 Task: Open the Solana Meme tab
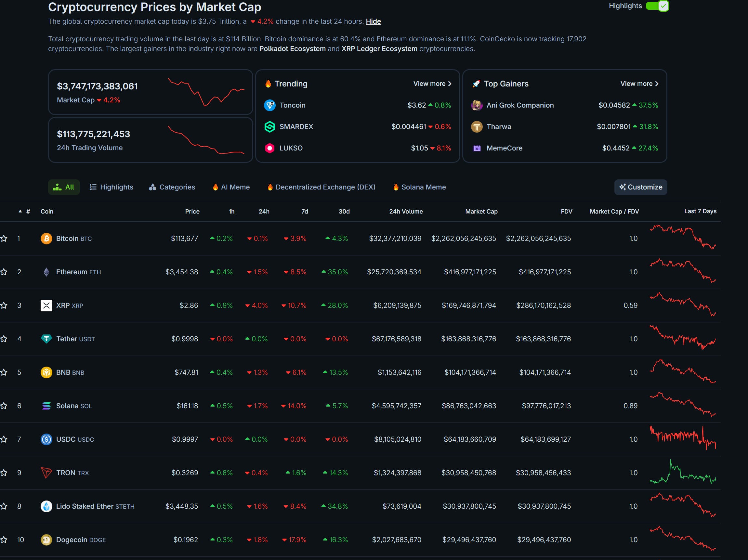click(x=419, y=187)
